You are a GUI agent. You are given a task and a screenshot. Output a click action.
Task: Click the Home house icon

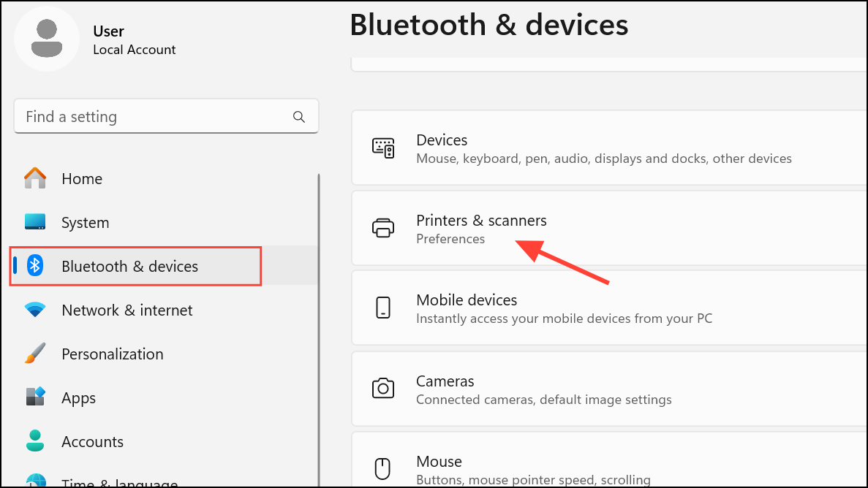coord(35,178)
